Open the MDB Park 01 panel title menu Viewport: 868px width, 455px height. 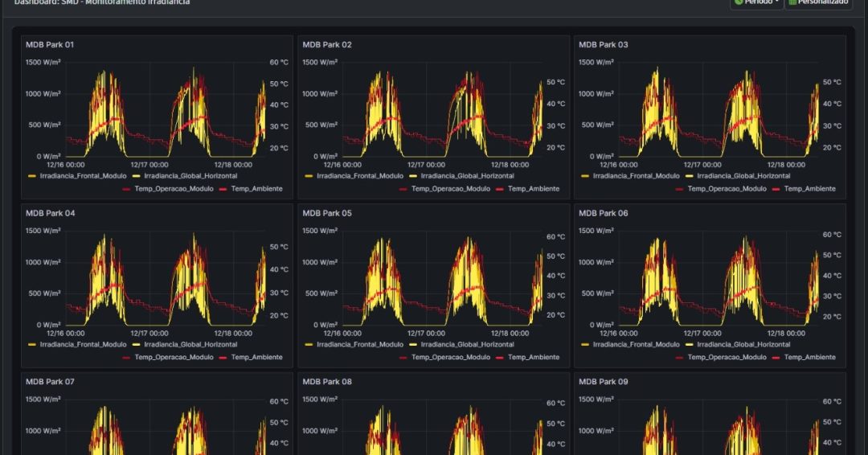tap(50, 45)
